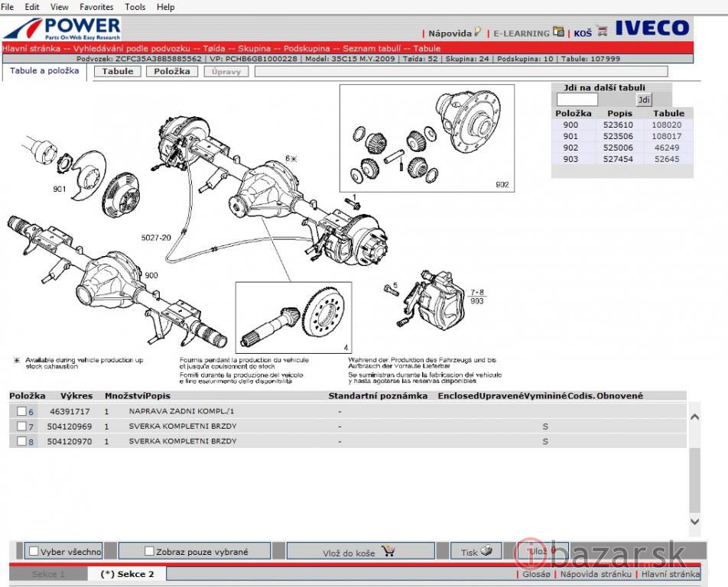Open the Hlavní stránka link at bottom
The height and width of the screenshot is (587, 728).
[670, 574]
